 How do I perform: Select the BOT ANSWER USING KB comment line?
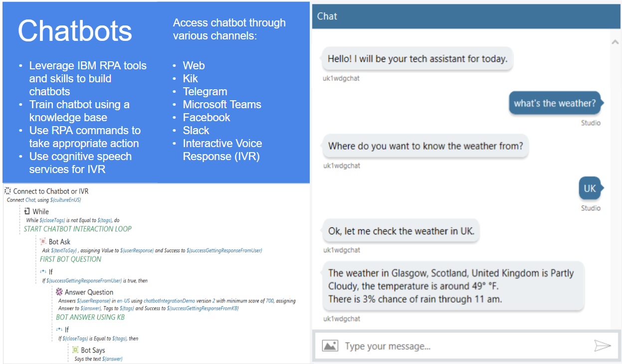coord(90,317)
